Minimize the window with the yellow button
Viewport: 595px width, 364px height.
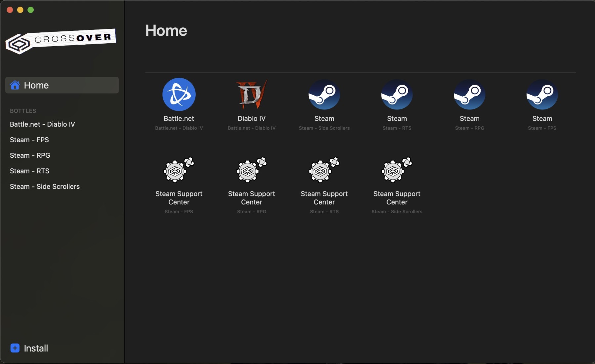pyautogui.click(x=20, y=10)
